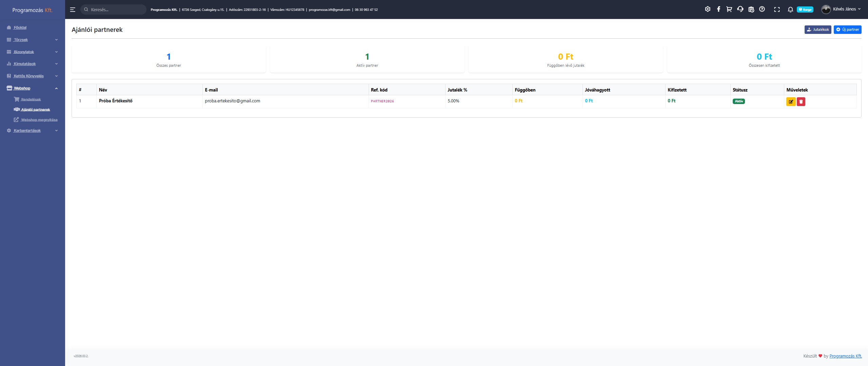Click the Bizonylatok sidebar icon
868x366 pixels.
pos(9,52)
